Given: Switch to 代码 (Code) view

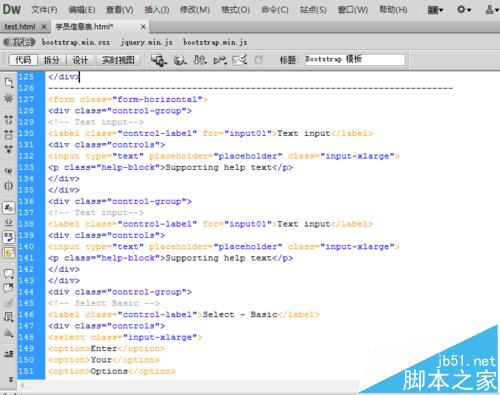Looking at the screenshot, I should [23, 60].
